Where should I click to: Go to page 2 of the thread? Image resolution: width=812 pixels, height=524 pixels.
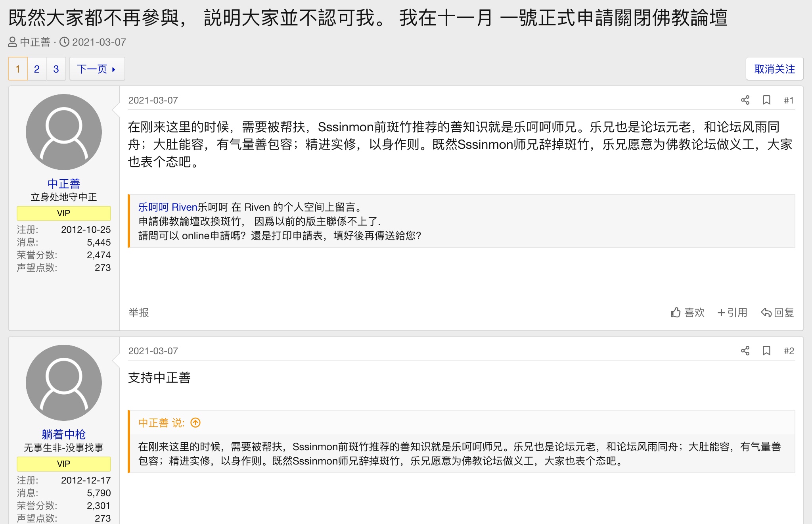37,69
